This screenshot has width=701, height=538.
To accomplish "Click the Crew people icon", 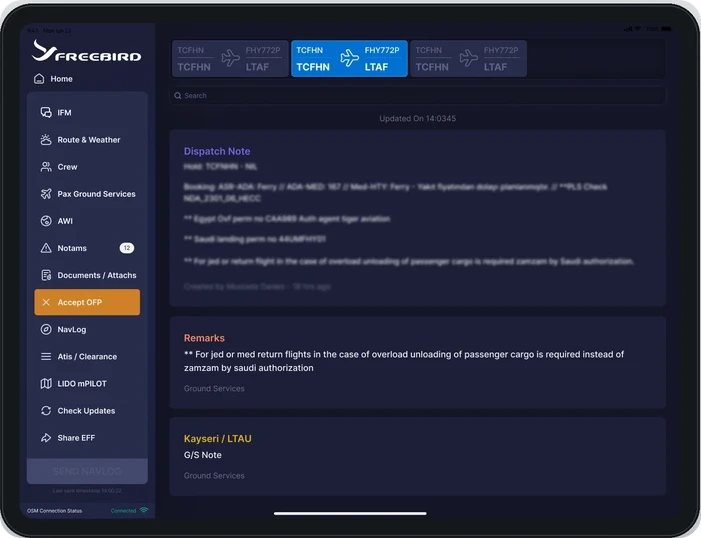I will [46, 167].
